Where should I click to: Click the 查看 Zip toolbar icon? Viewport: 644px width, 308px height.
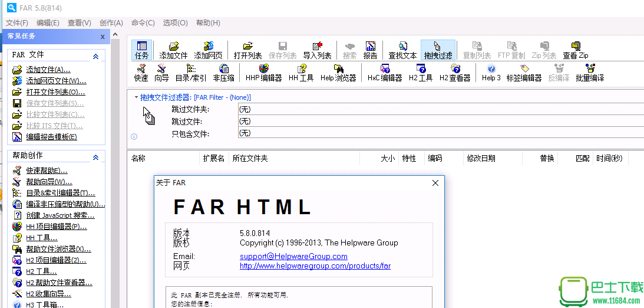point(576,50)
